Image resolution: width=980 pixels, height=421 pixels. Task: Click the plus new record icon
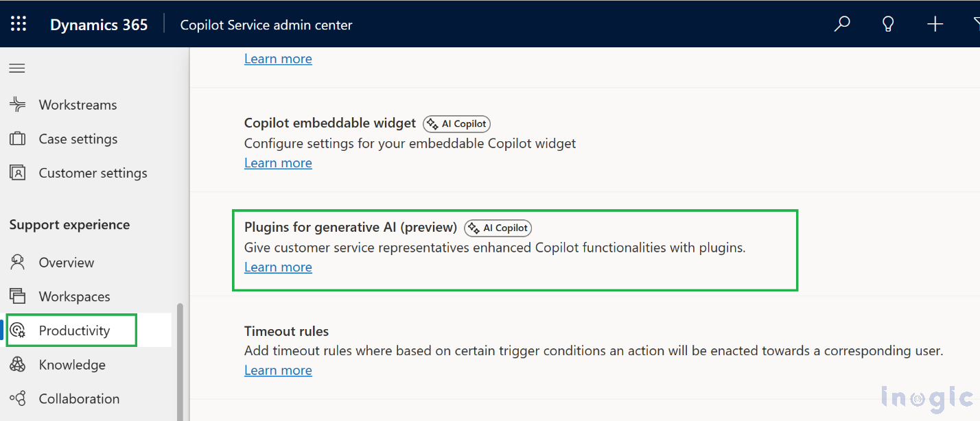(935, 24)
